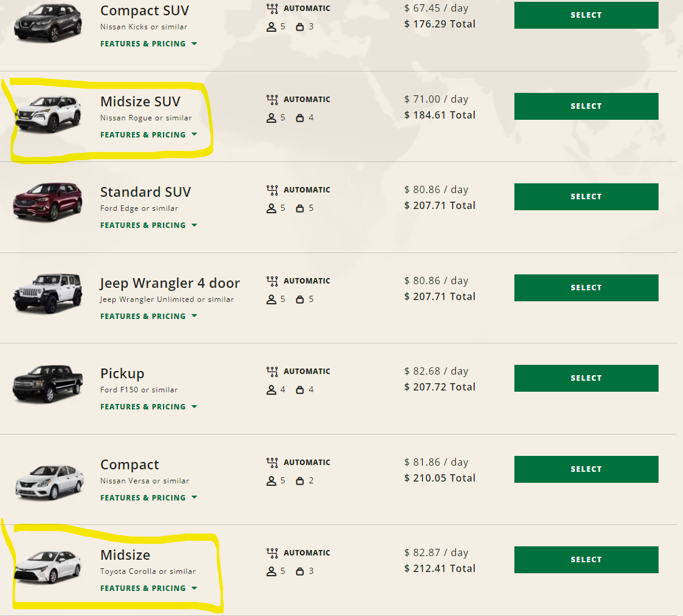683x616 pixels.
Task: Click passenger icon in Jeep Wrangler row
Action: 272,299
